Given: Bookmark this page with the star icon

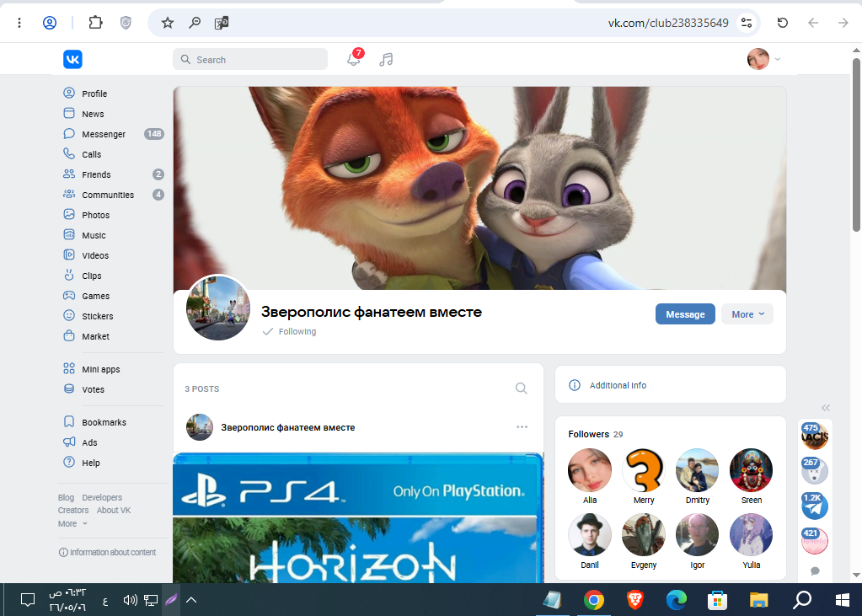Looking at the screenshot, I should click(168, 23).
